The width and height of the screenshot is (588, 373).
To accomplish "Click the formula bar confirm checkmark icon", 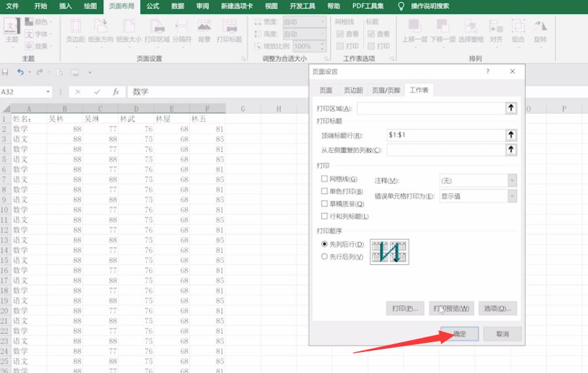I will pyautogui.click(x=97, y=92).
